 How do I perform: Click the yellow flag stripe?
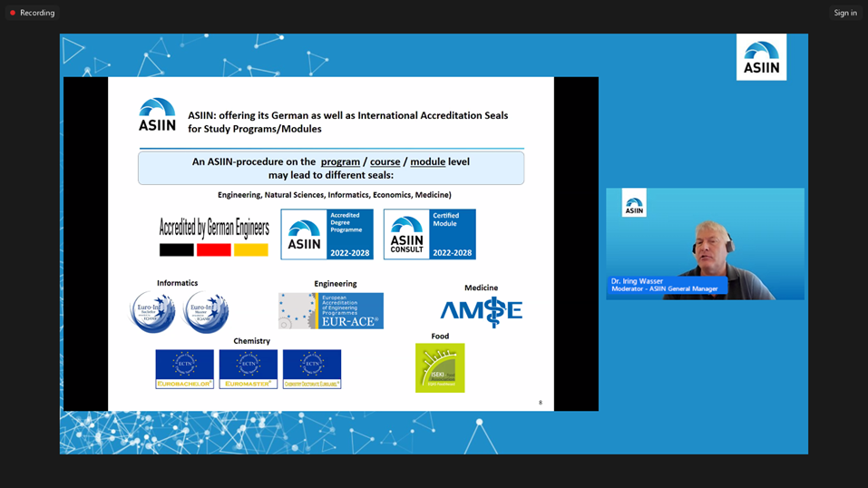[x=250, y=249]
